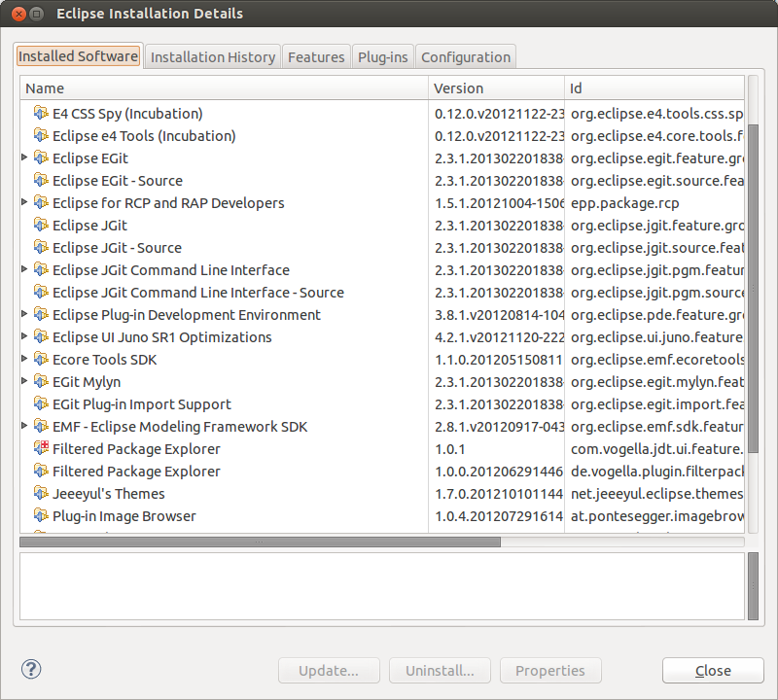Click icon of JGit Command Line Interface - Source
This screenshot has width=778, height=700.
(41, 292)
